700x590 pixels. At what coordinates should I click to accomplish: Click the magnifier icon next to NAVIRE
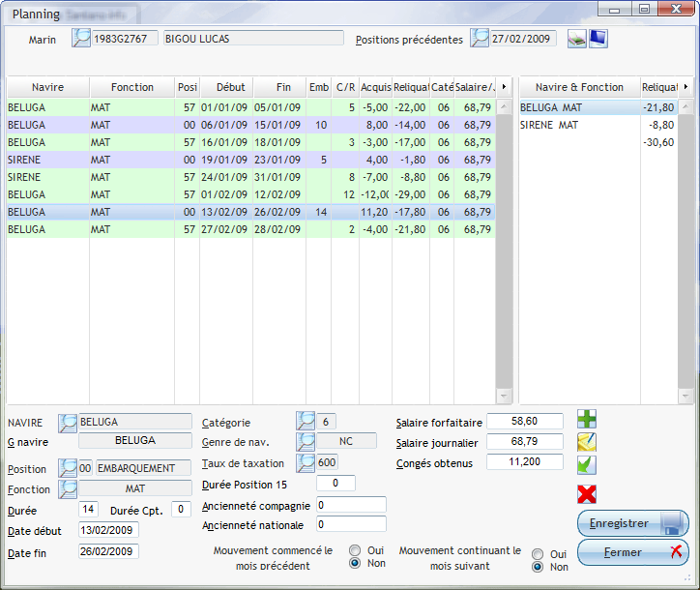coord(68,423)
